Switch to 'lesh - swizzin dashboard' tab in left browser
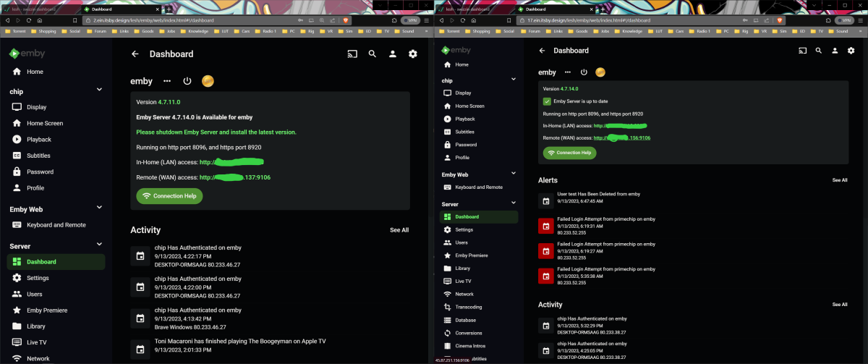 (x=41, y=9)
